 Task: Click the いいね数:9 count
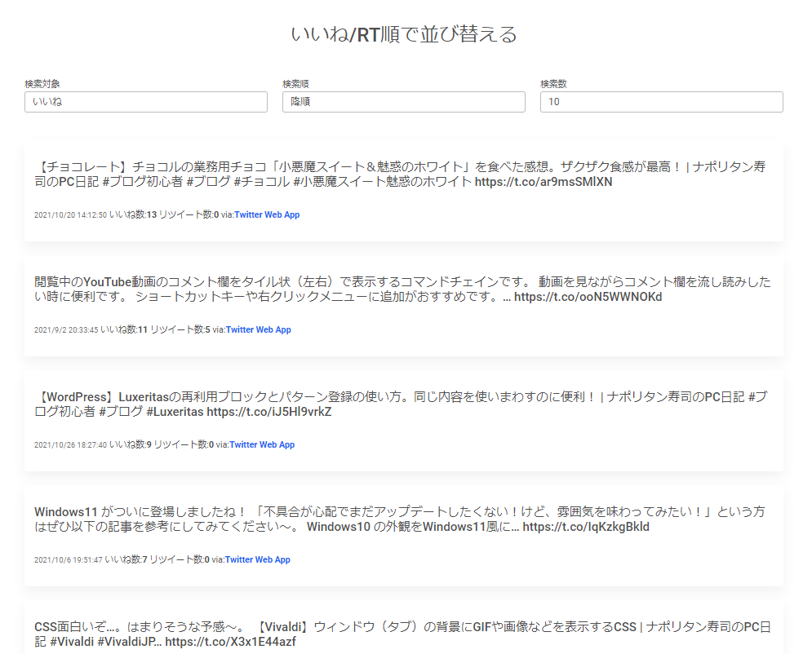[131, 444]
